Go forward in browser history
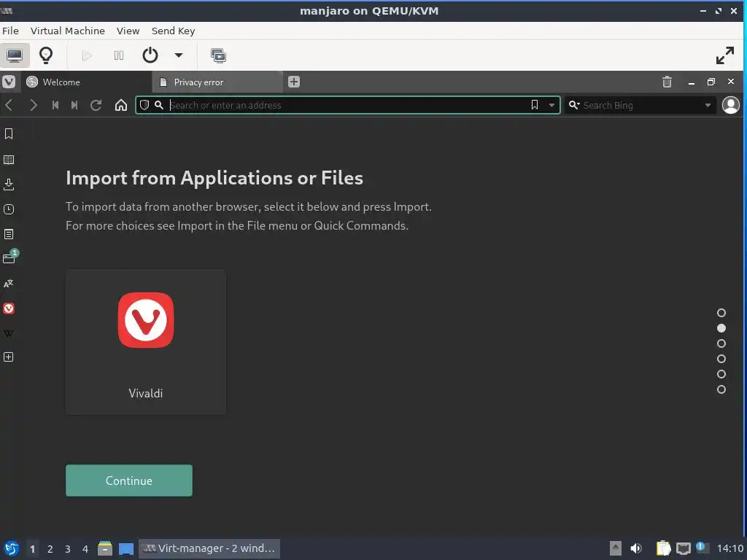 click(33, 105)
